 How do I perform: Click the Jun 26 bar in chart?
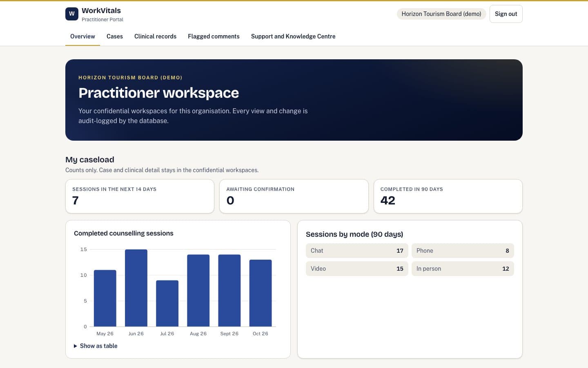(136, 288)
